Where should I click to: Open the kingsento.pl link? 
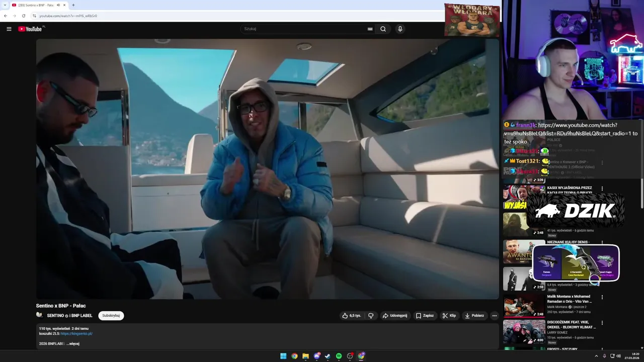[x=76, y=333]
